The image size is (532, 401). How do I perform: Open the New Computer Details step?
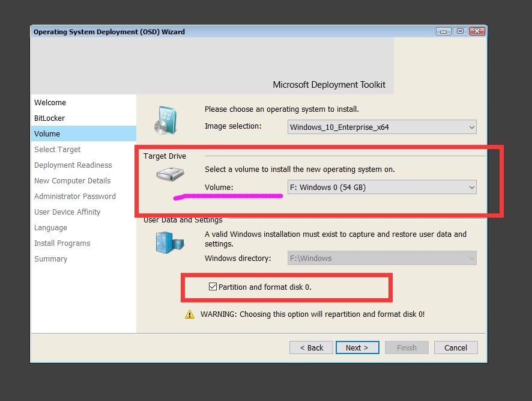(x=83, y=180)
